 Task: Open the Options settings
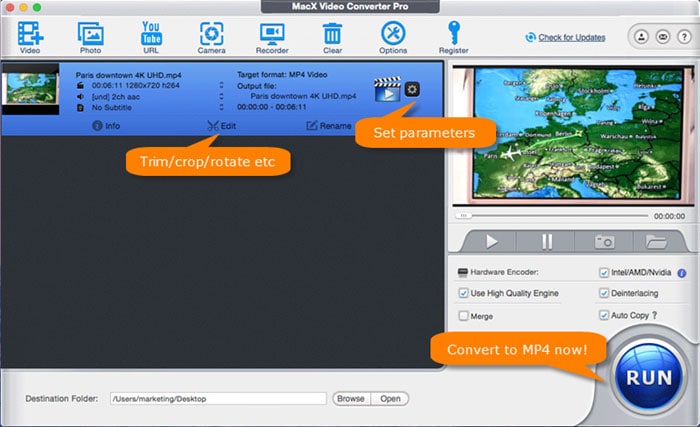[393, 38]
